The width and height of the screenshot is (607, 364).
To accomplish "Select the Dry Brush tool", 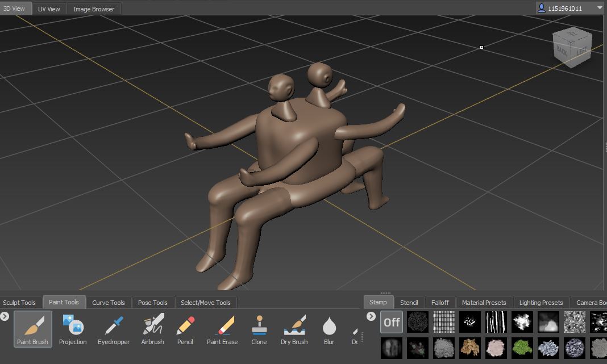I will pyautogui.click(x=294, y=329).
